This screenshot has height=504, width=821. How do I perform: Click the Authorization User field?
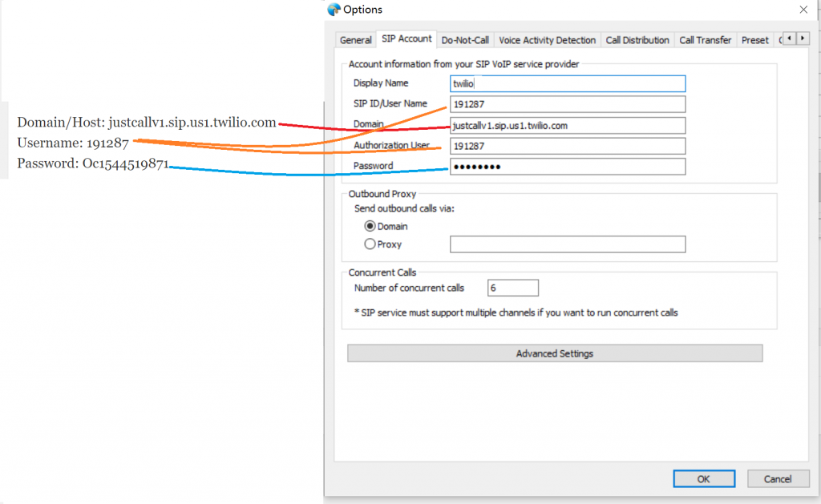click(x=568, y=146)
